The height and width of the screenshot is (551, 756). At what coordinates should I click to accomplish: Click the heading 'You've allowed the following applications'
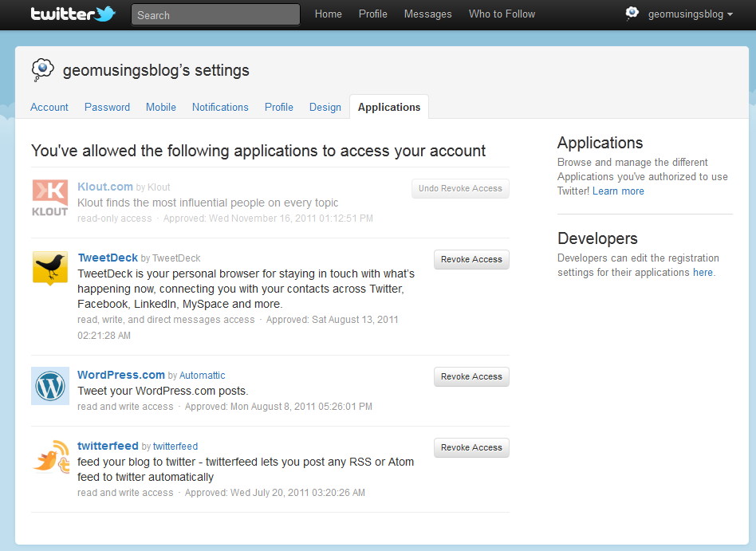258,151
